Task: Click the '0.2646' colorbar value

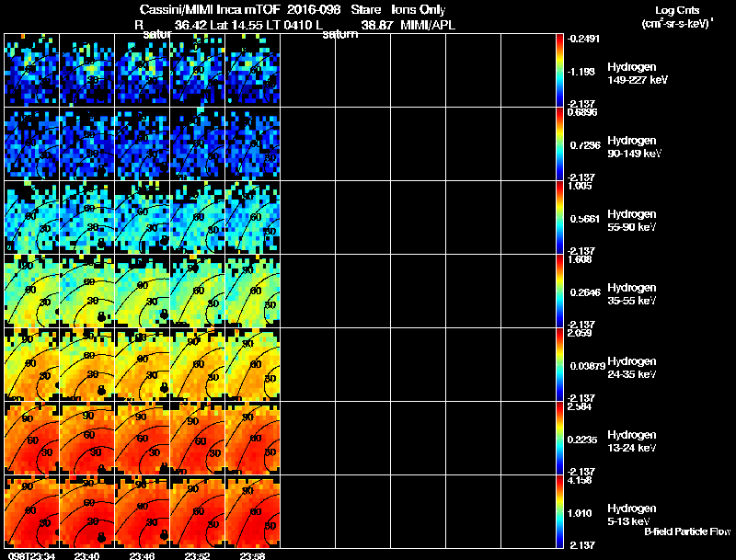Action: point(585,292)
